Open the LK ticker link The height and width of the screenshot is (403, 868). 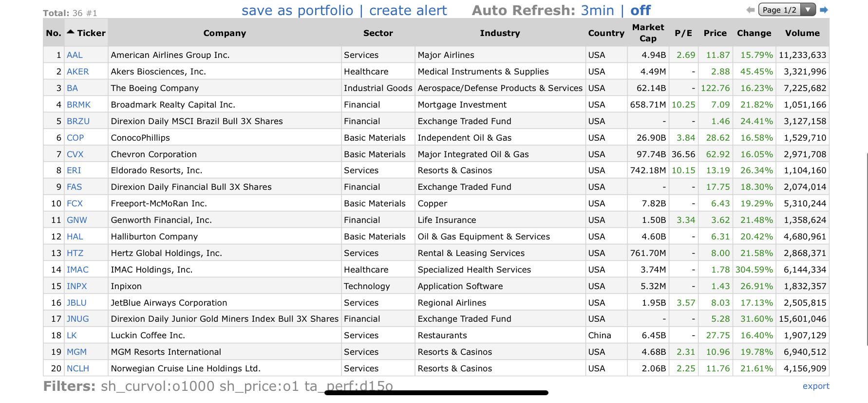(x=72, y=335)
